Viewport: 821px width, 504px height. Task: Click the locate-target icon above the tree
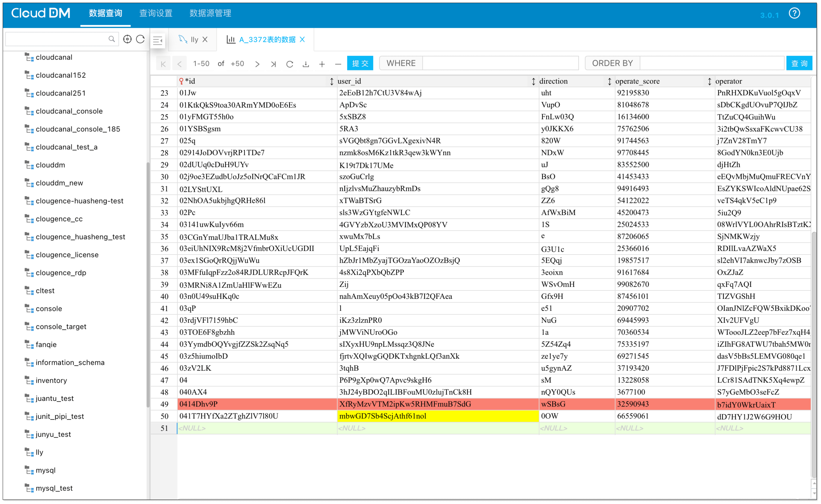click(x=127, y=39)
